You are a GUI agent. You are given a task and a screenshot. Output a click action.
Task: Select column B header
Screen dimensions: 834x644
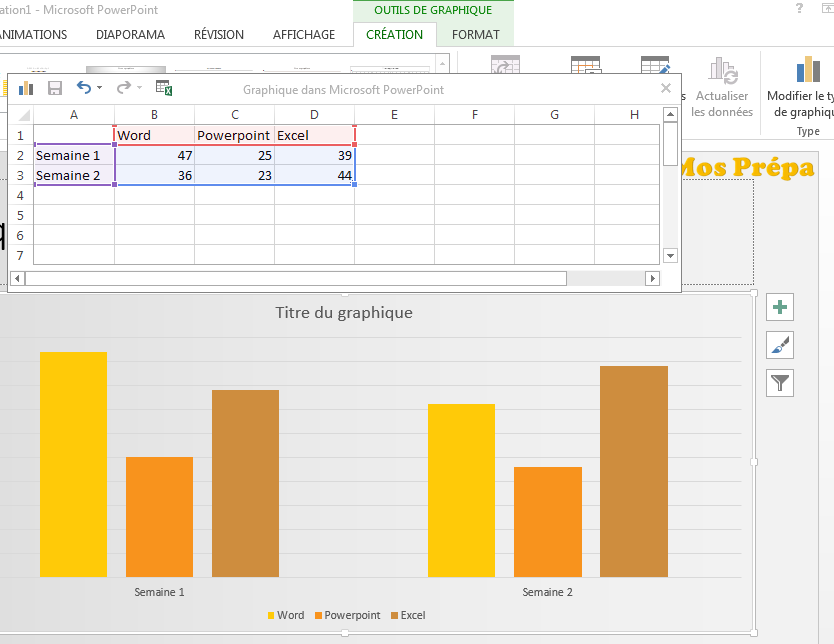(x=154, y=115)
